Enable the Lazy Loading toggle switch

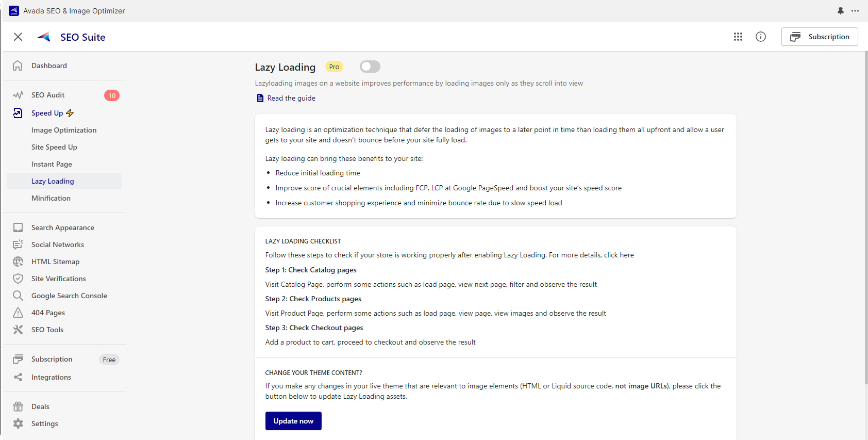[370, 67]
